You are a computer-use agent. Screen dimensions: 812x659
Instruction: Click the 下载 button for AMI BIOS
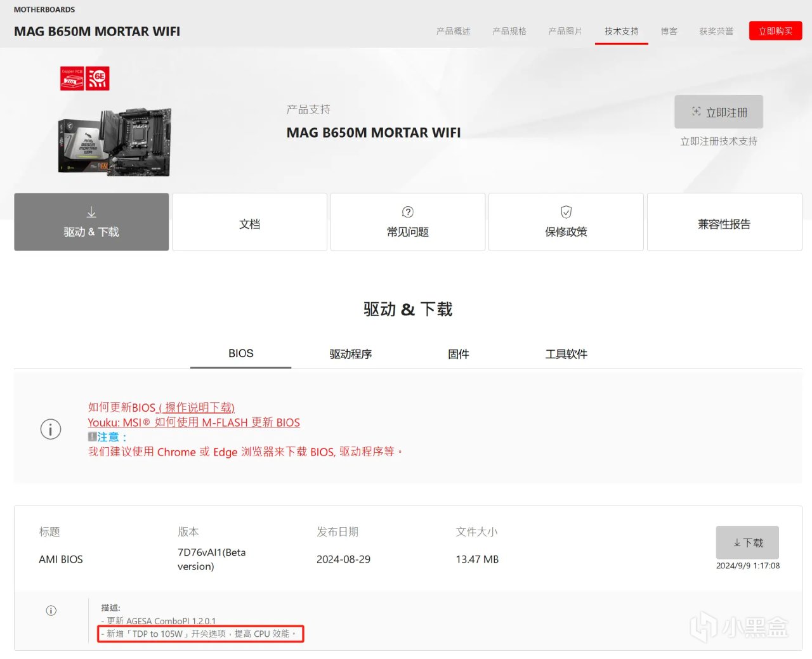pyautogui.click(x=747, y=542)
